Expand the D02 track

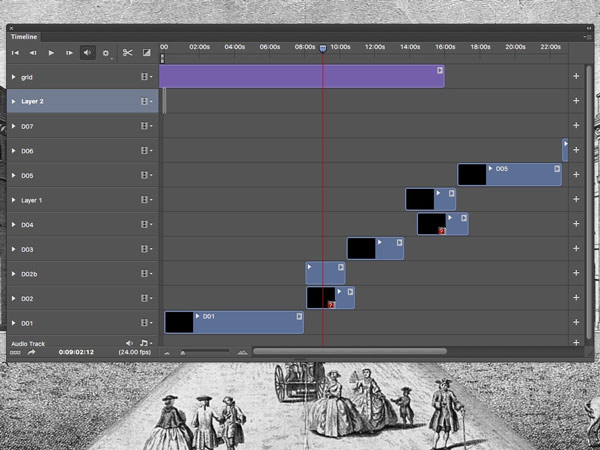tap(13, 298)
